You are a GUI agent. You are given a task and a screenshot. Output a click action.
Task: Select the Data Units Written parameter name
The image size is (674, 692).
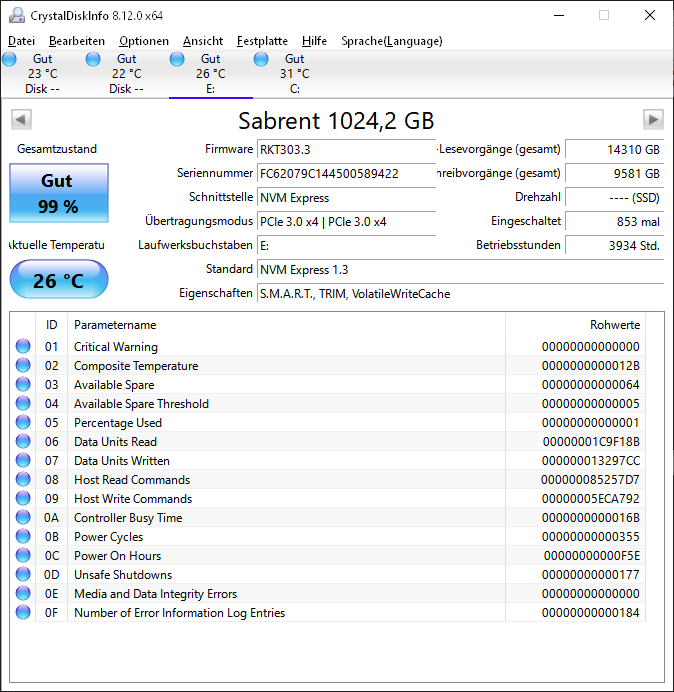point(122,461)
